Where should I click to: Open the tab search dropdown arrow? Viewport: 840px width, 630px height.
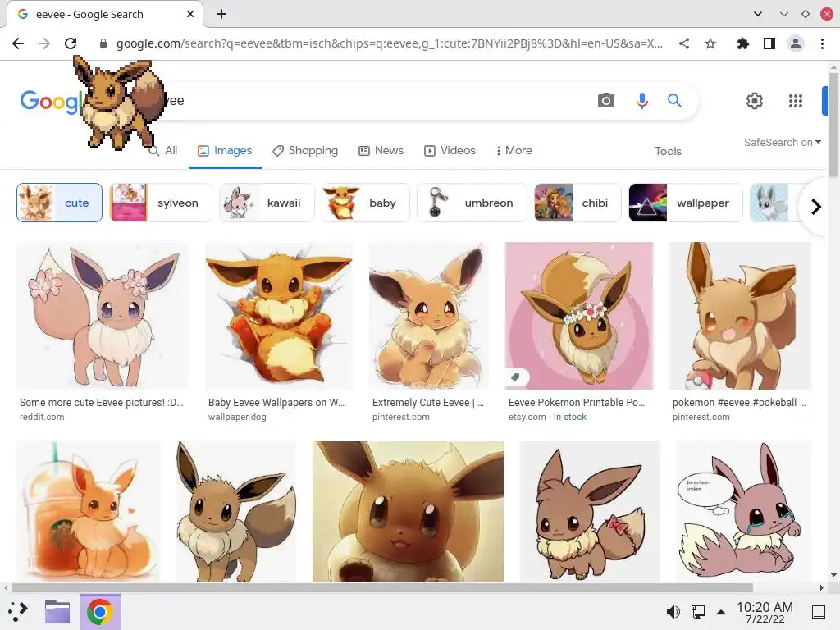coord(757,14)
